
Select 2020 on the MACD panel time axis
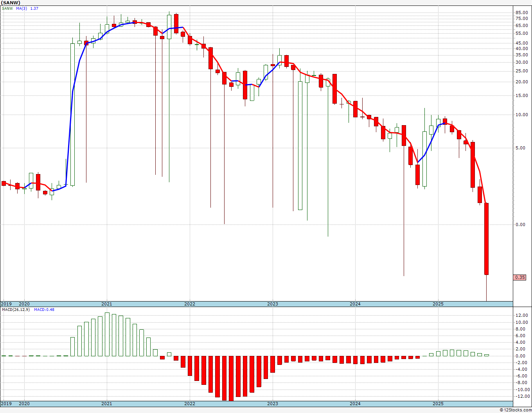coord(24,404)
